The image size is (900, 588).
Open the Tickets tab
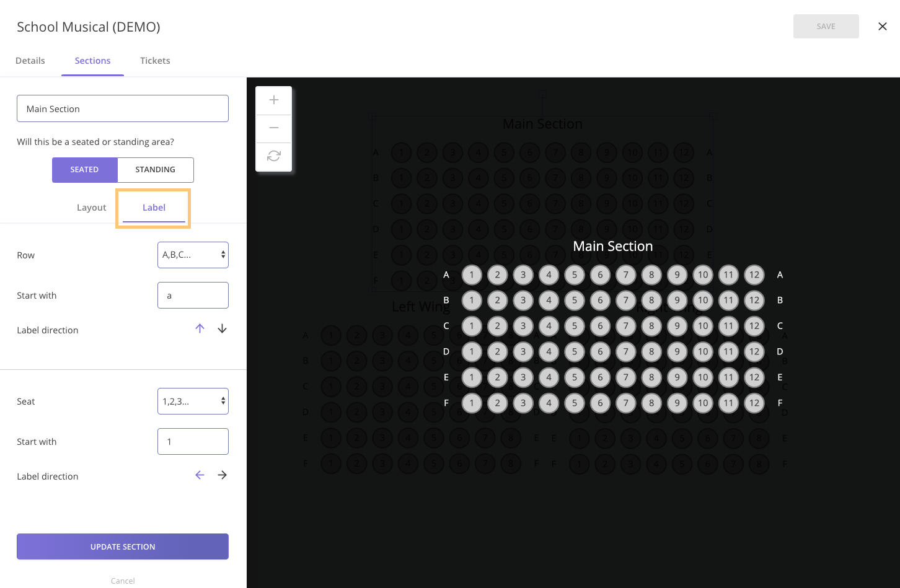point(154,60)
